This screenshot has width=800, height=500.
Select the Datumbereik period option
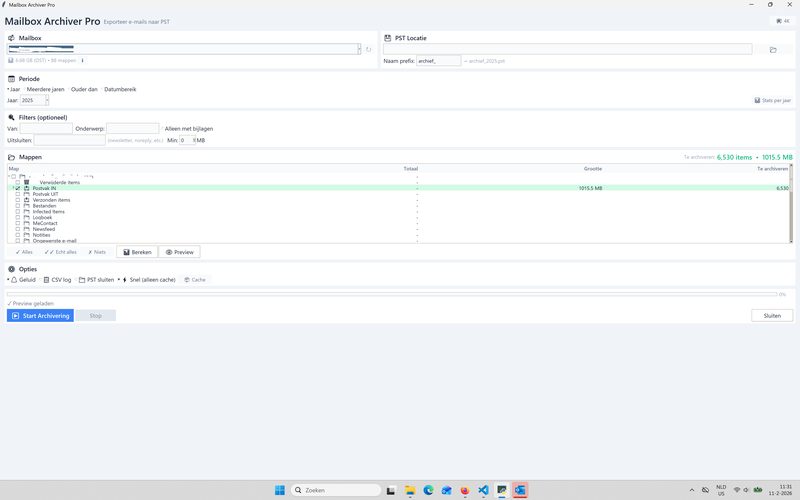tap(118, 89)
